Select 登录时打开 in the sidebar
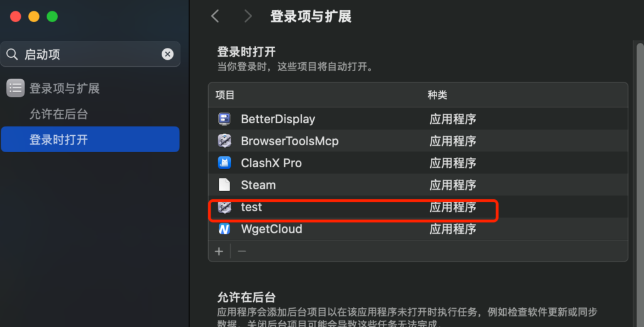Image resolution: width=644 pixels, height=327 pixels. click(x=91, y=139)
